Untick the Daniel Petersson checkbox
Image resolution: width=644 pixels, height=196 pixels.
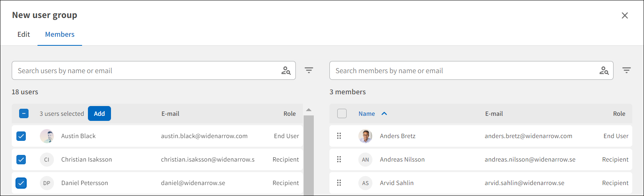[x=21, y=183]
